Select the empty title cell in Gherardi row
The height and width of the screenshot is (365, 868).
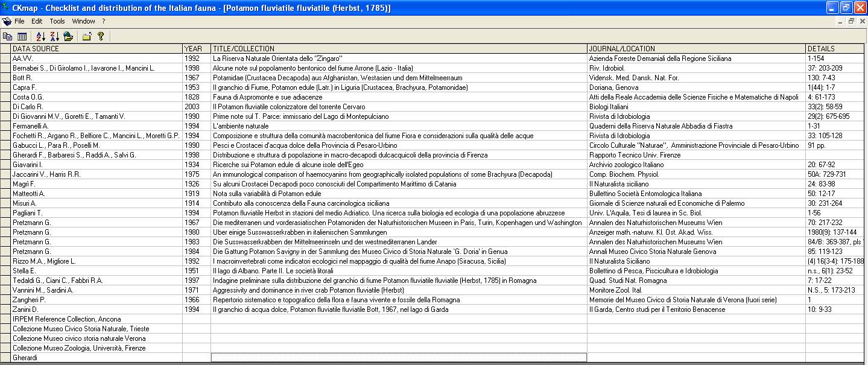coord(398,358)
